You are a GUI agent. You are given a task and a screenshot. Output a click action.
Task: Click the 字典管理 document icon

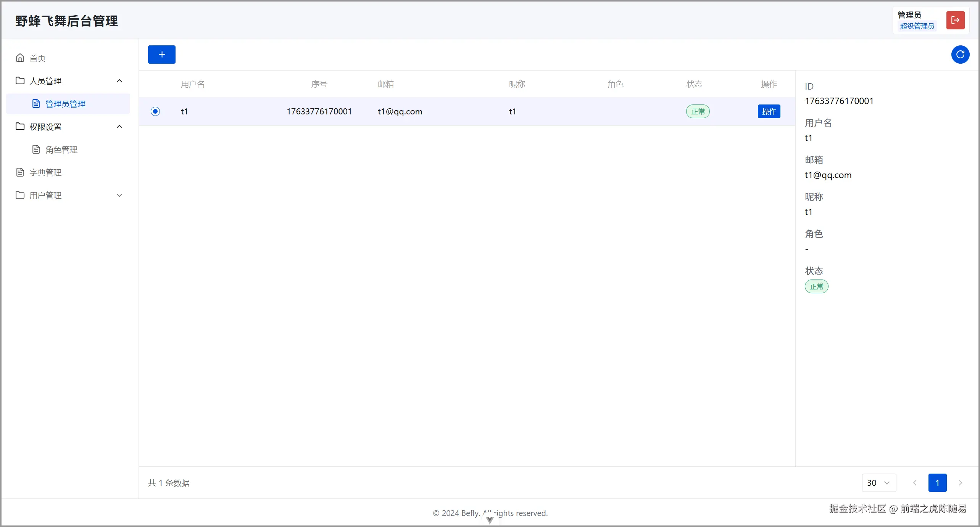coord(20,172)
